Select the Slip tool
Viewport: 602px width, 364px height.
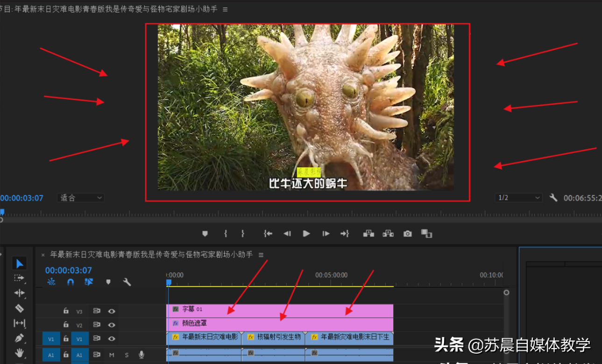[19, 323]
